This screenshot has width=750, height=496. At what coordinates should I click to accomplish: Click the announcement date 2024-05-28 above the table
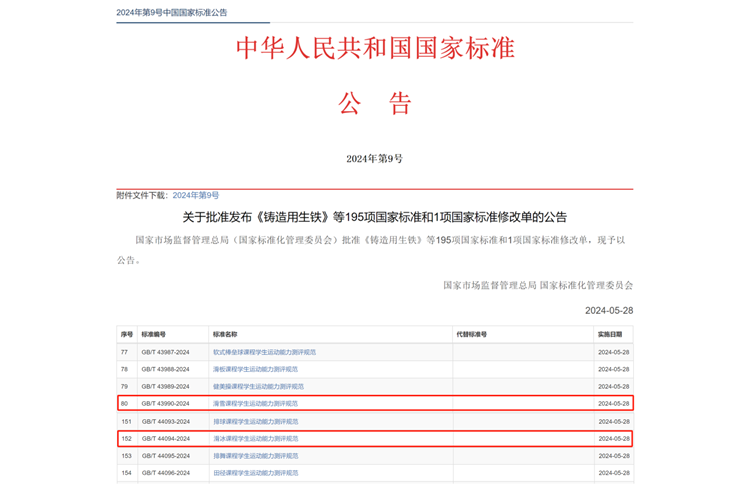[x=608, y=310]
